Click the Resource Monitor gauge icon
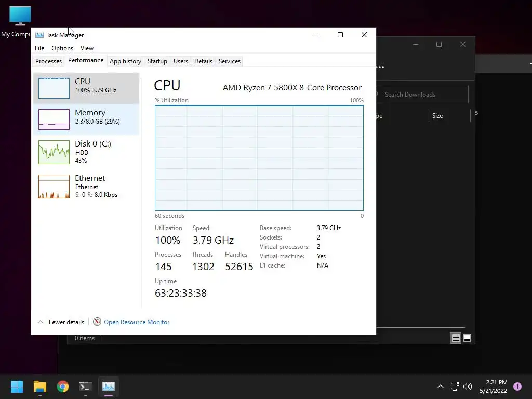Image resolution: width=532 pixels, height=399 pixels. [x=97, y=322]
